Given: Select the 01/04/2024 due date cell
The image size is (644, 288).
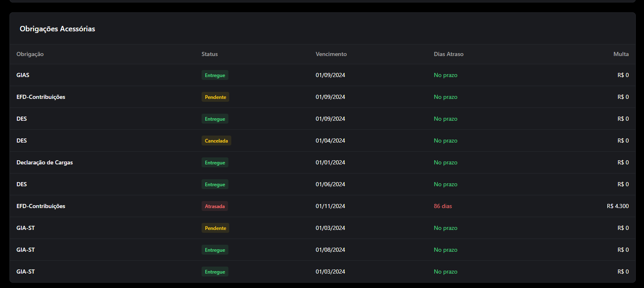Looking at the screenshot, I should pos(330,140).
